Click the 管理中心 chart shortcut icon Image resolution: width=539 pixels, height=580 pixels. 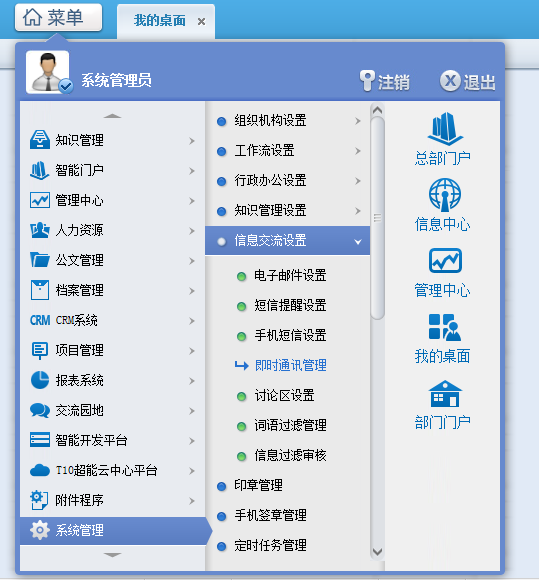tap(445, 260)
